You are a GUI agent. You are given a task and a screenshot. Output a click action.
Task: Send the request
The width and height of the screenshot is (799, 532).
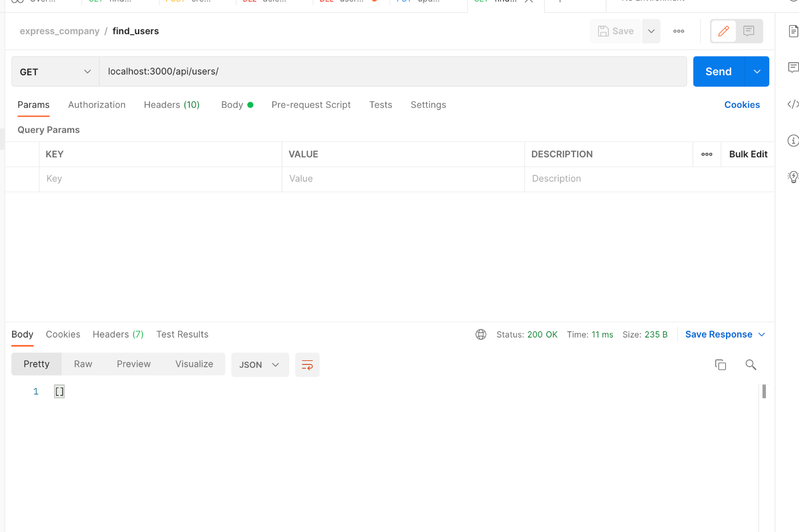click(x=719, y=72)
